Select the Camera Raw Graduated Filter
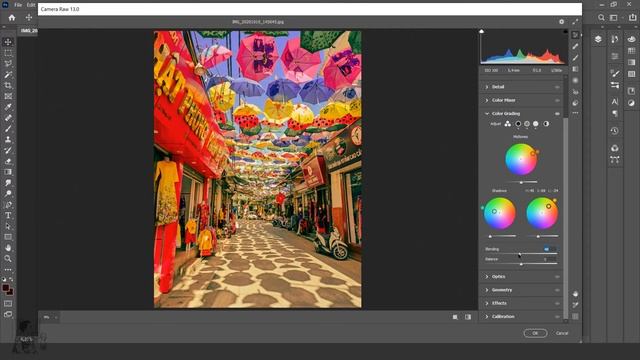This screenshot has height=360, width=640. click(575, 69)
